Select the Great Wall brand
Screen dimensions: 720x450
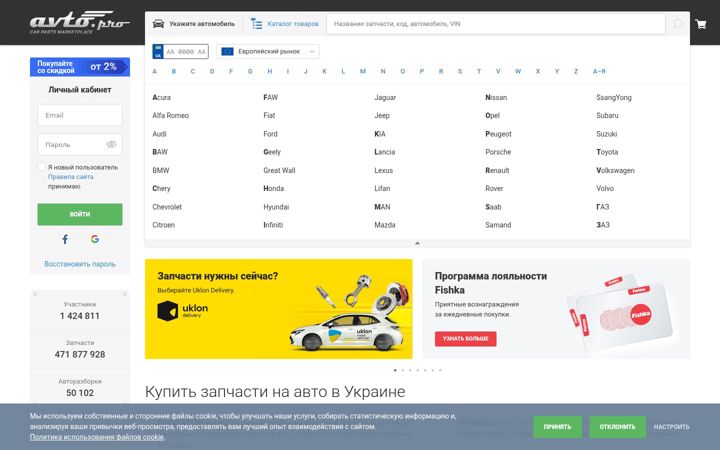[279, 170]
